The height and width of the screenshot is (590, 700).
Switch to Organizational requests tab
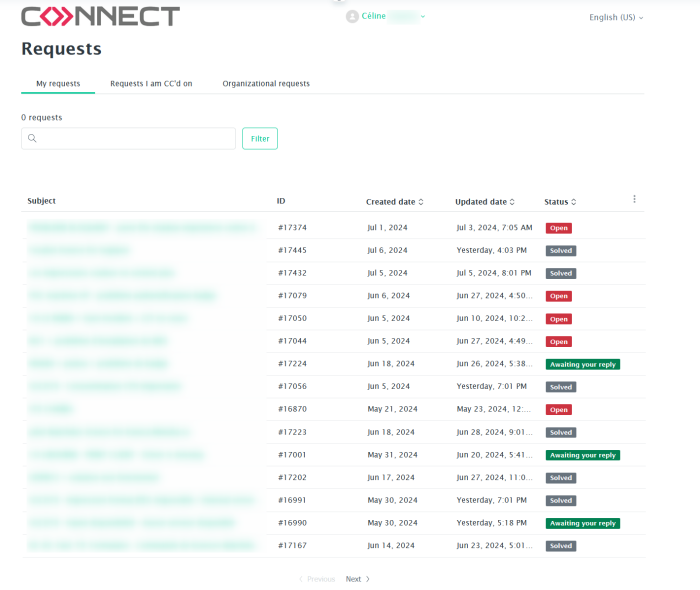pos(266,84)
